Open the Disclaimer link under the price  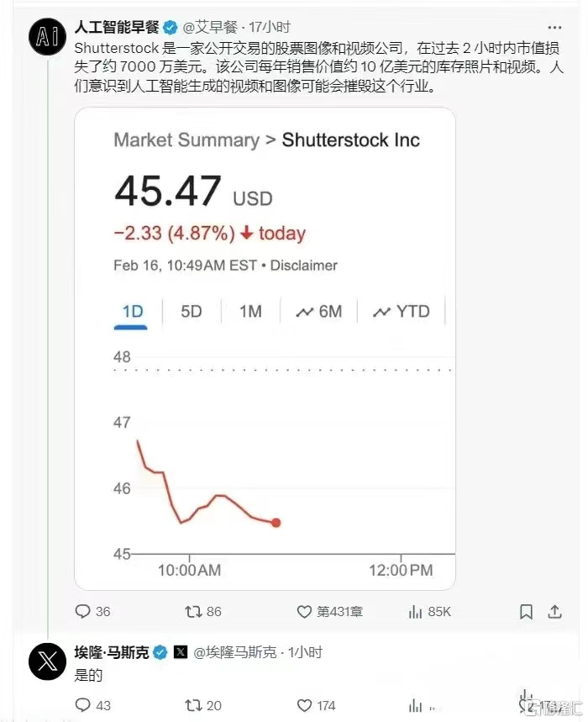click(x=304, y=266)
